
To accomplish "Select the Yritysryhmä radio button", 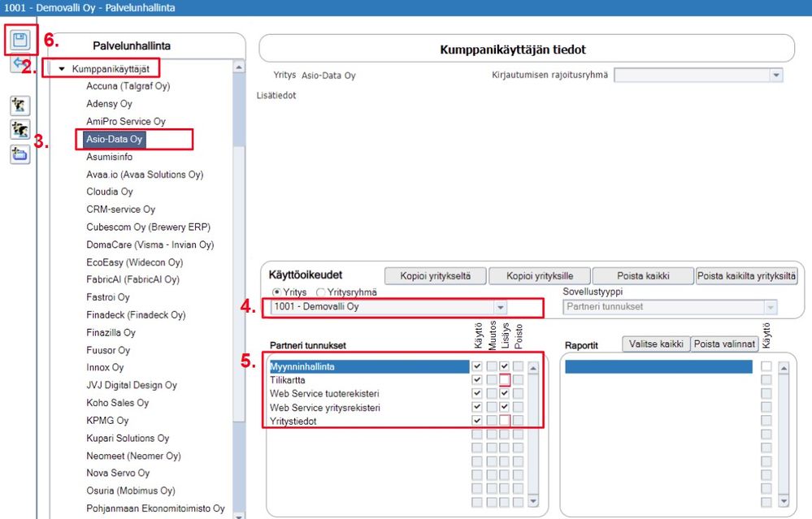I will point(320,292).
